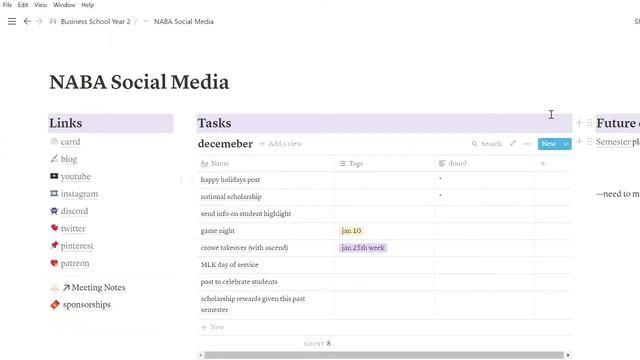This screenshot has height=360, width=640.
Task: Open New button dropdown arrow
Action: 565,144
